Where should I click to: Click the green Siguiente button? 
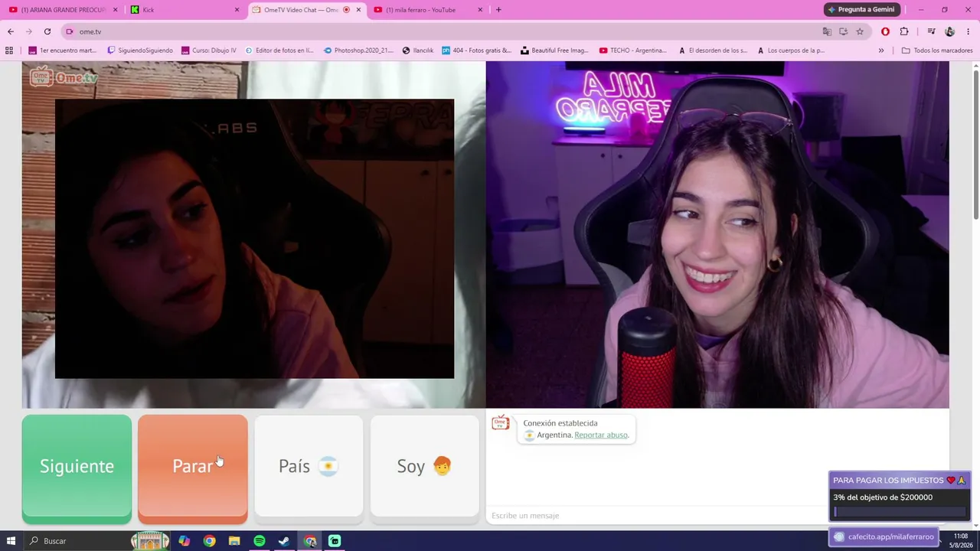coord(77,469)
